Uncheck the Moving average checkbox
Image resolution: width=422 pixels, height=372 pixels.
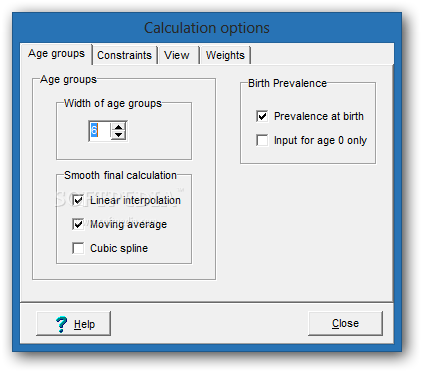point(78,224)
